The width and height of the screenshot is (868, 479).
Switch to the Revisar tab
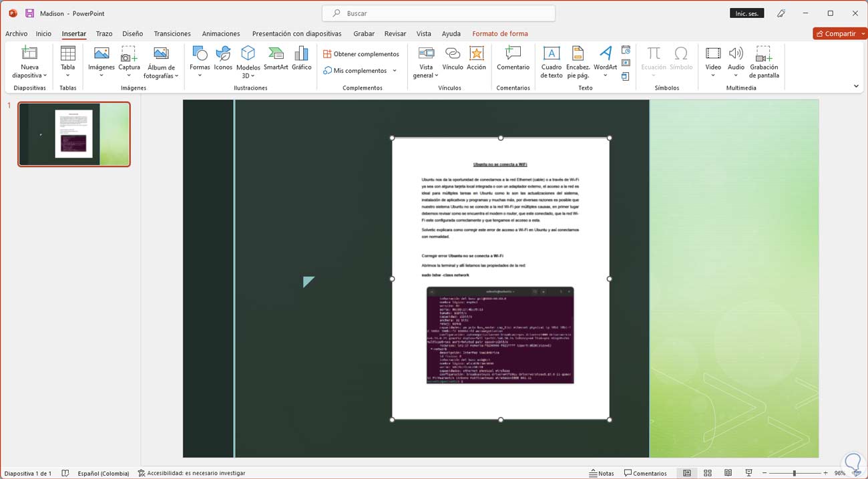[395, 33]
